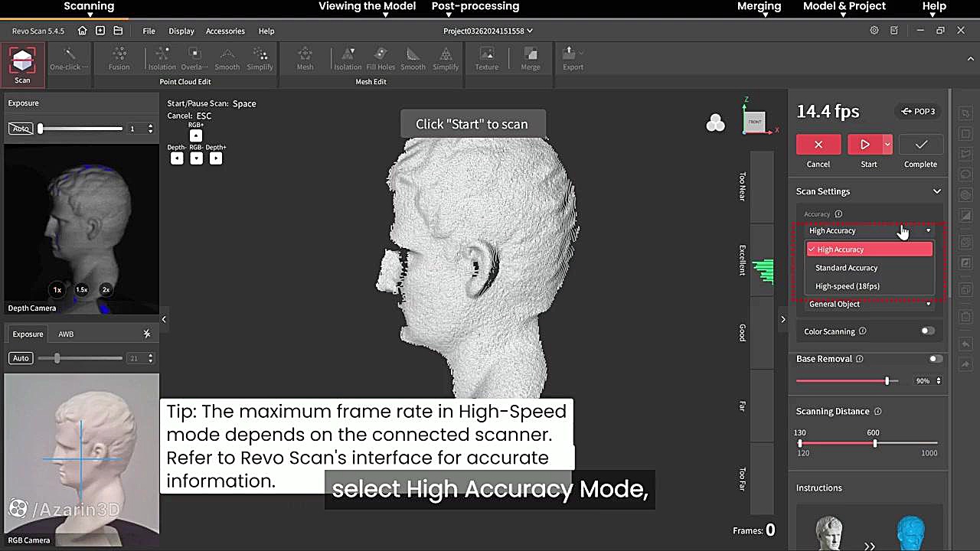
Task: Click the Merge tool icon
Action: click(531, 59)
